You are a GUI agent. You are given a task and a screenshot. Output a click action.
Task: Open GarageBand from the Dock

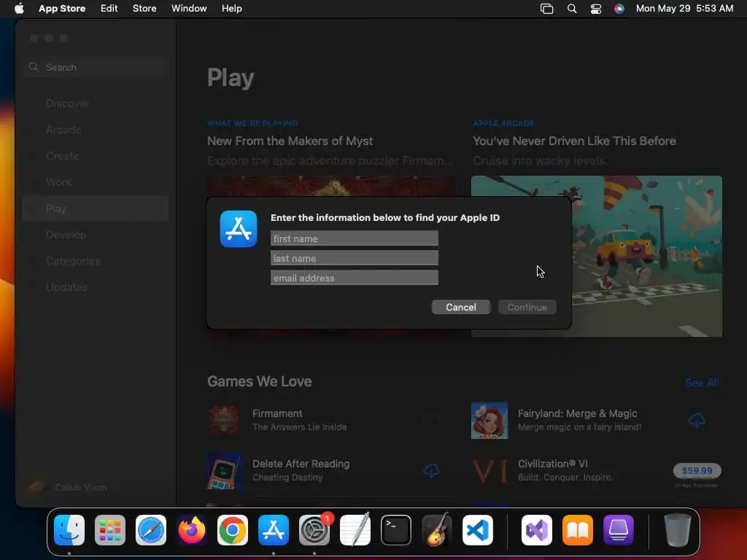[x=437, y=530]
